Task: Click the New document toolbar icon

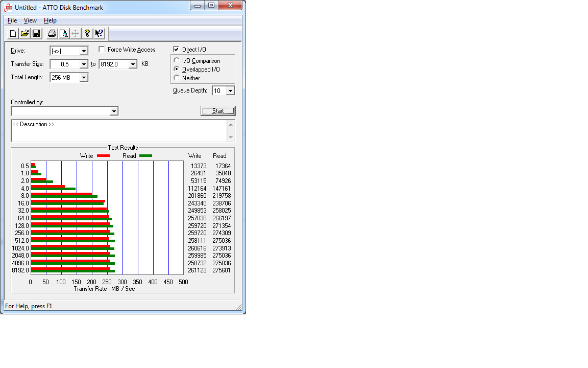Action: (13, 33)
